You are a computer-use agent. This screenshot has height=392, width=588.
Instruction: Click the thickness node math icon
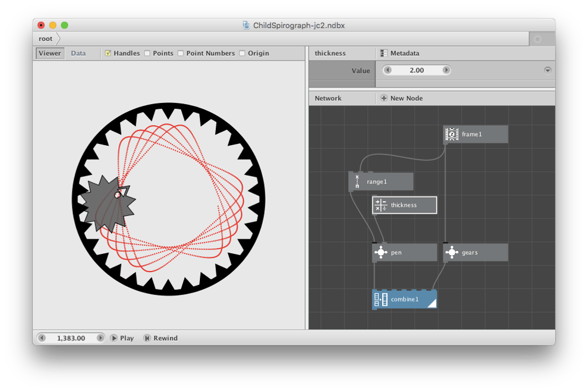tap(380, 205)
